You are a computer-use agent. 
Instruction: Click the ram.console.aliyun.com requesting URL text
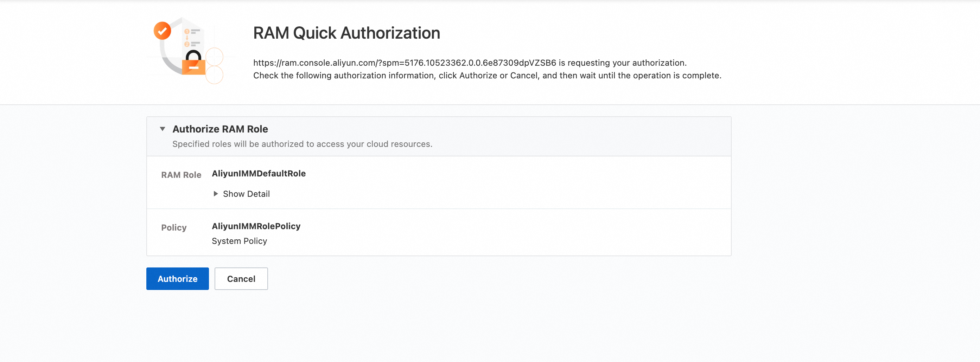point(405,63)
